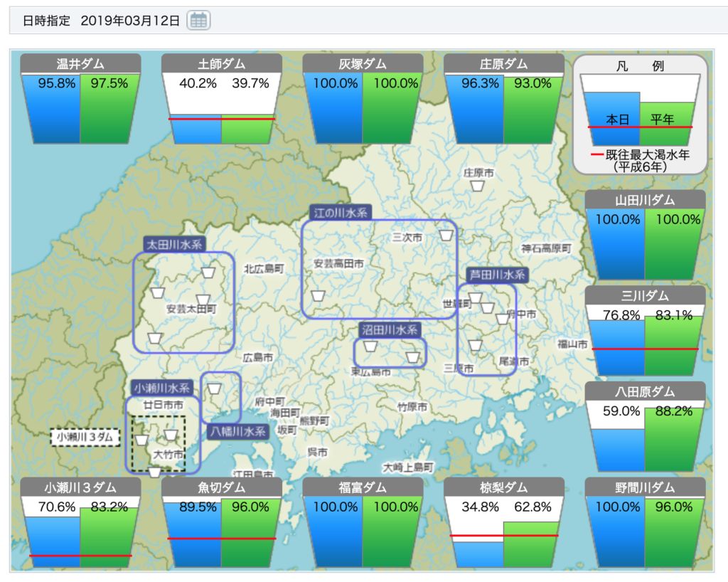Select the dam marker inside 八幡川水系 box
Screen dimensions: 728x582
[x=213, y=389]
